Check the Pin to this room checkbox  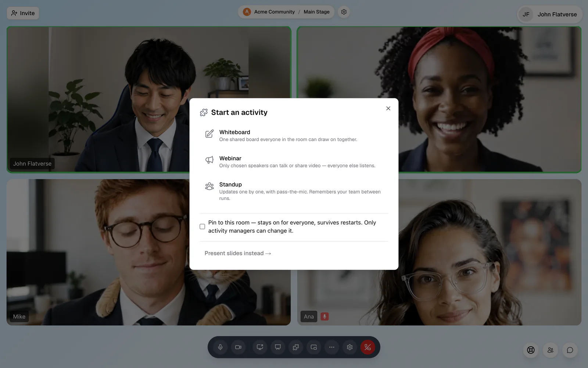point(202,227)
